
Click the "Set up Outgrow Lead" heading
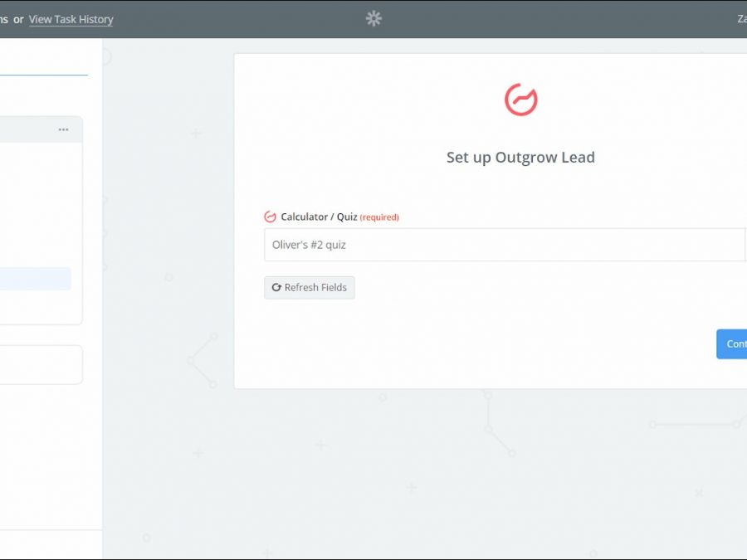tap(520, 158)
